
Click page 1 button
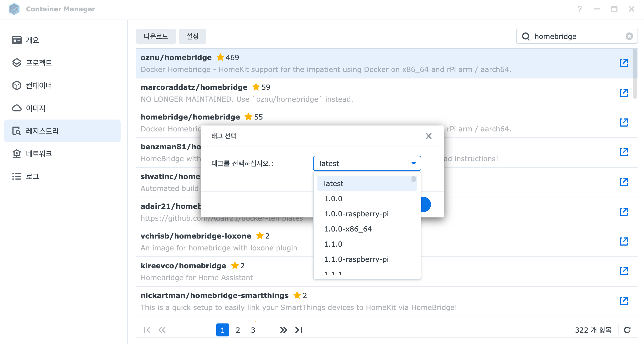pyautogui.click(x=223, y=330)
